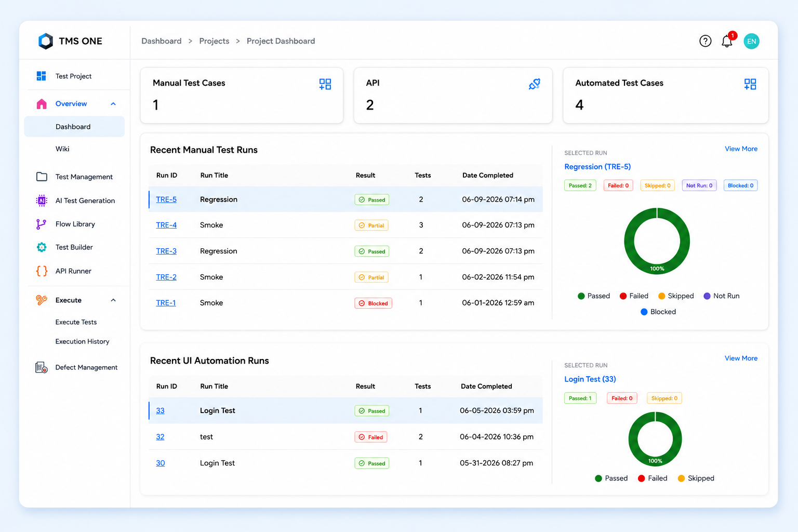Click the 06-04-2026 10:36 pm date cell
The width and height of the screenshot is (798, 532).
click(x=497, y=437)
